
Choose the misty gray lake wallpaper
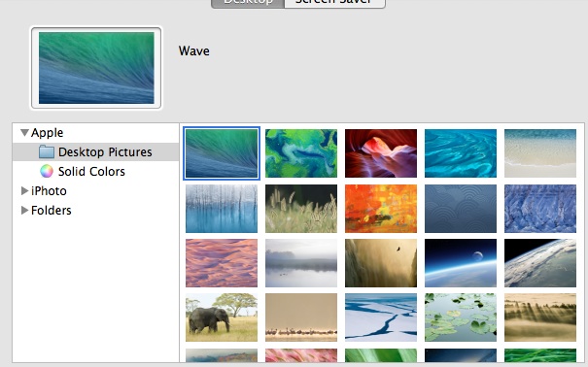tap(301, 263)
